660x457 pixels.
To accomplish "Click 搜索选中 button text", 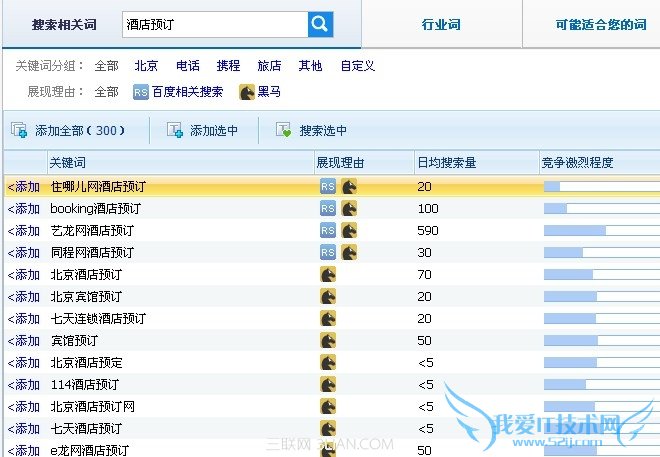I will 323,130.
